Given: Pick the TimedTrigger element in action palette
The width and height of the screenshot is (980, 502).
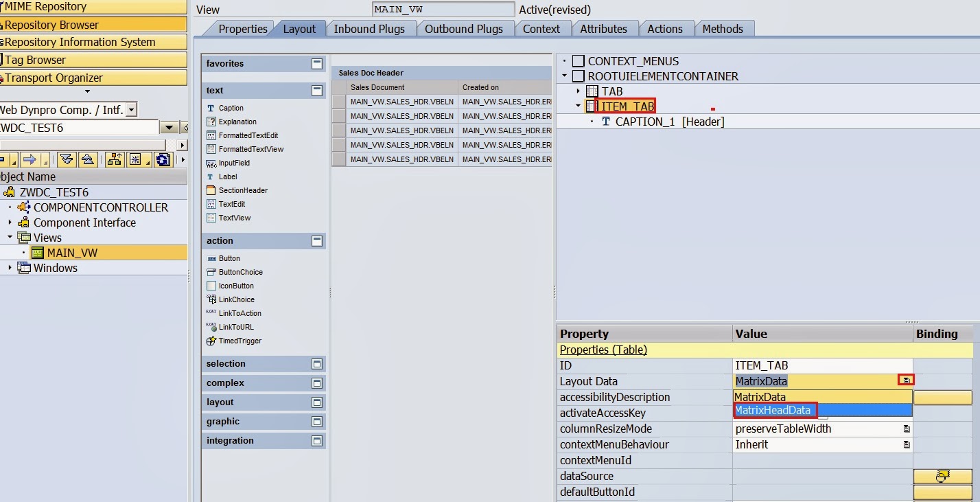Looking at the screenshot, I should (240, 341).
